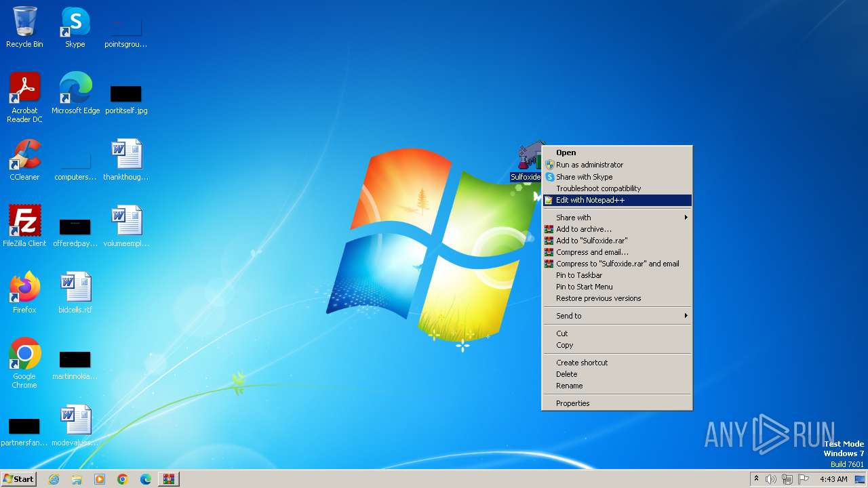Image resolution: width=868 pixels, height=488 pixels.
Task: Click the Show desktop button
Action: (860, 479)
